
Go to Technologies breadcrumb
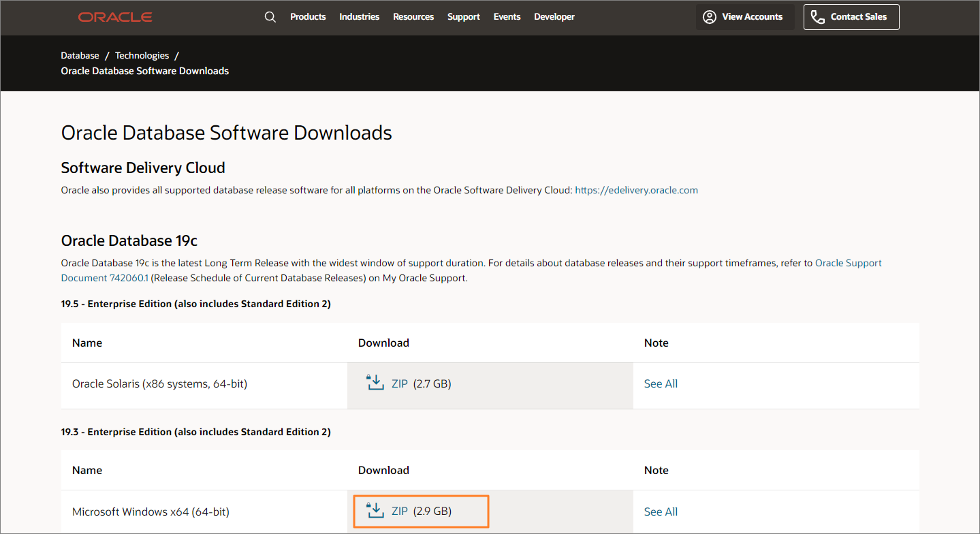[x=142, y=56]
